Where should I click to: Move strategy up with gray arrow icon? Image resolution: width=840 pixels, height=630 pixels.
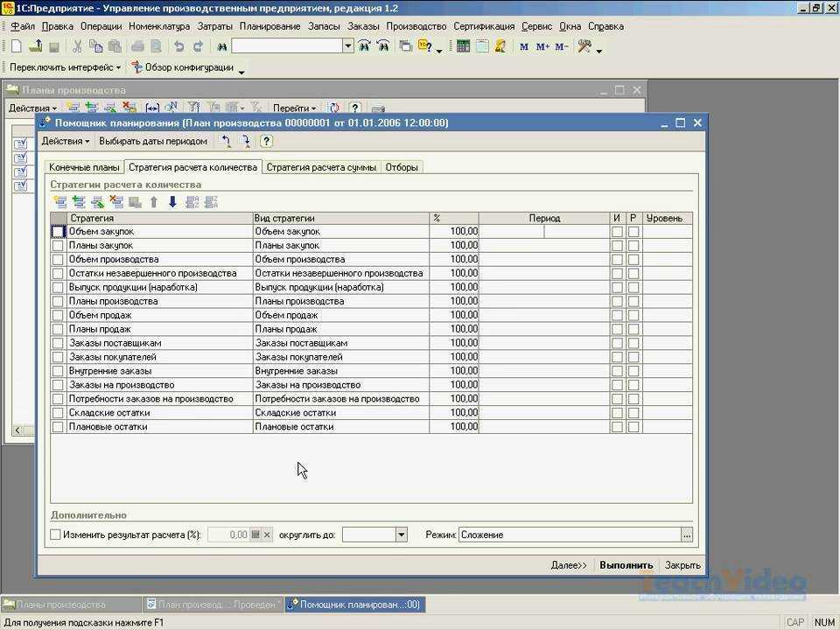154,202
